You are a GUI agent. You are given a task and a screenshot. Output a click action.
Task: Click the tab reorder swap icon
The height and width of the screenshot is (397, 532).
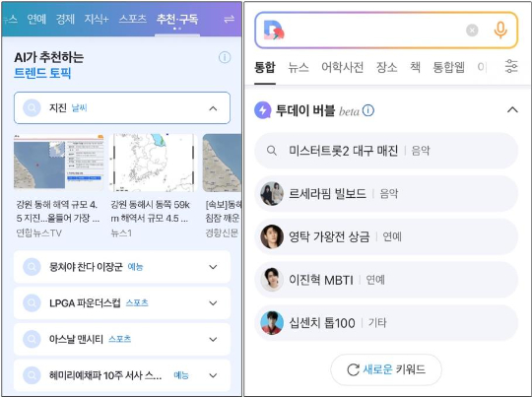pyautogui.click(x=229, y=19)
